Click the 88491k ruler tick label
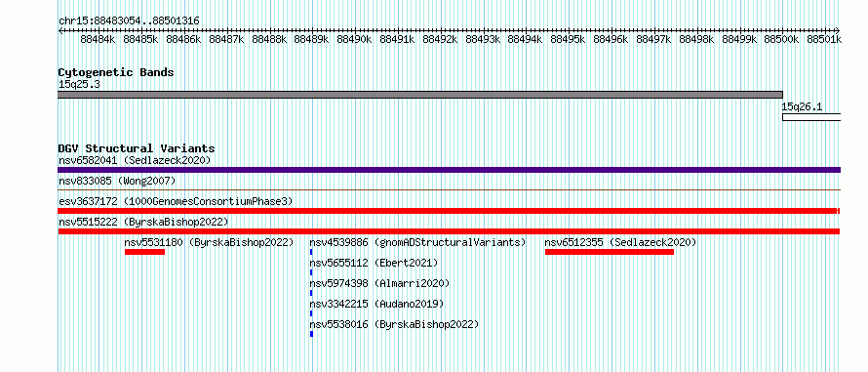868x372 pixels. coord(398,39)
